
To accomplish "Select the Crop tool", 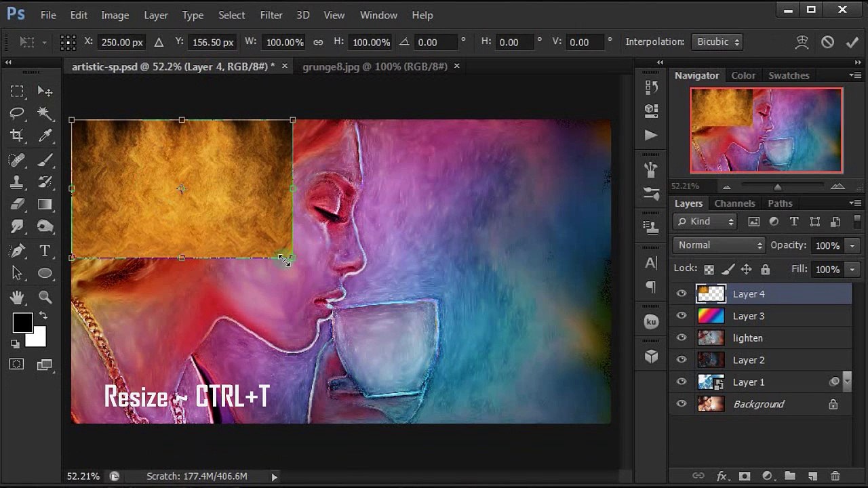I will 18,136.
